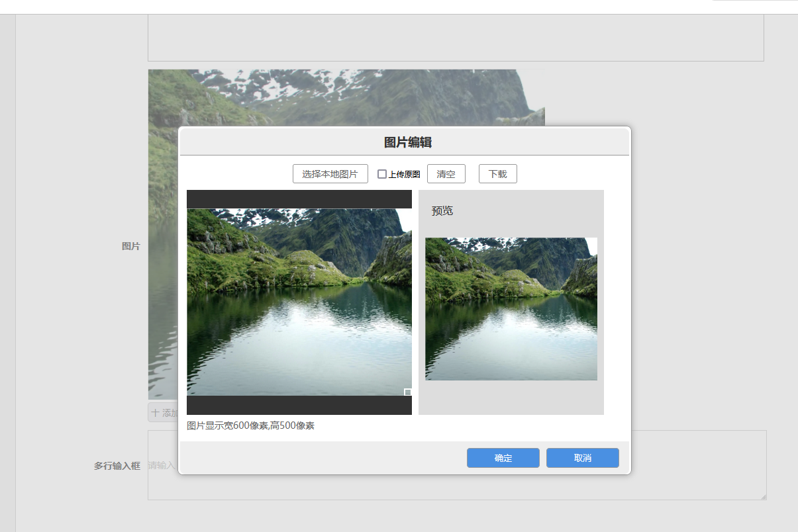Enable the 上传原图 checkbox

[382, 174]
